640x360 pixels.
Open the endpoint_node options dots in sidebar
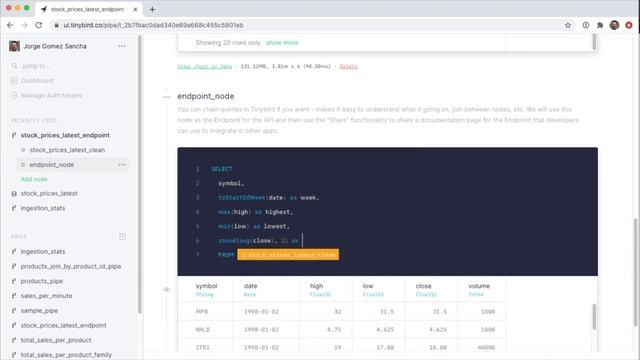point(122,164)
